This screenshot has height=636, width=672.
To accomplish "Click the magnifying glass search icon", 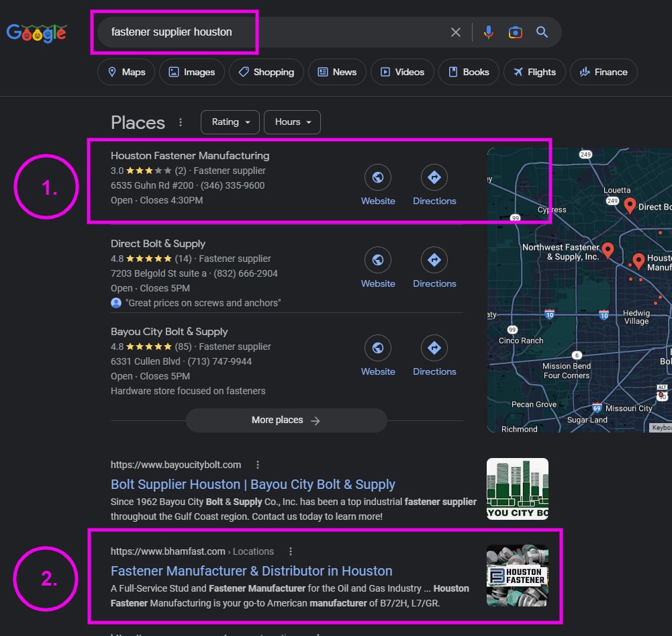I will pos(542,32).
